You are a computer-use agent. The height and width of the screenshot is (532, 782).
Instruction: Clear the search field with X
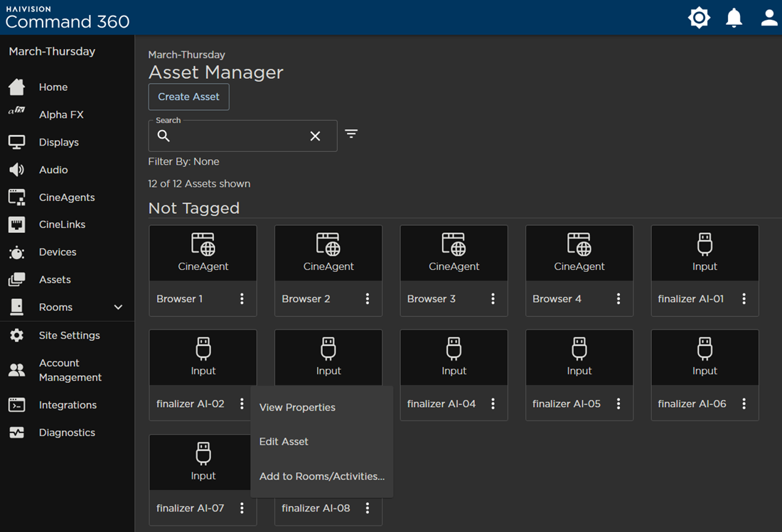click(x=315, y=136)
